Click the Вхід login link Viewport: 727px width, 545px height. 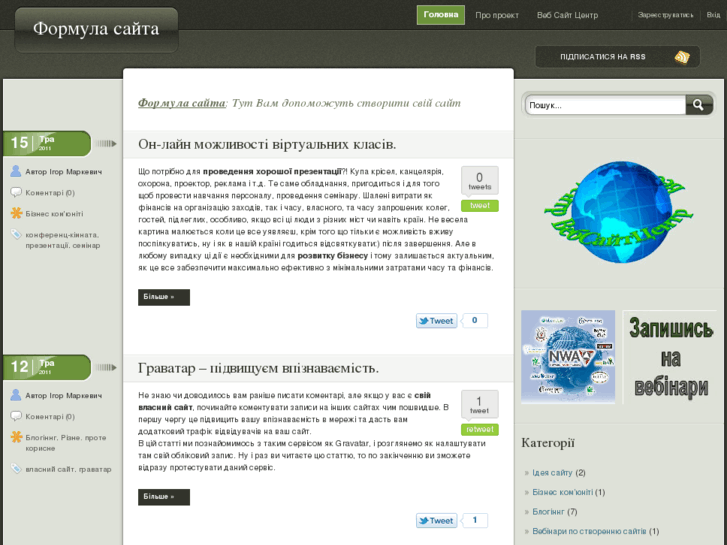tap(713, 15)
